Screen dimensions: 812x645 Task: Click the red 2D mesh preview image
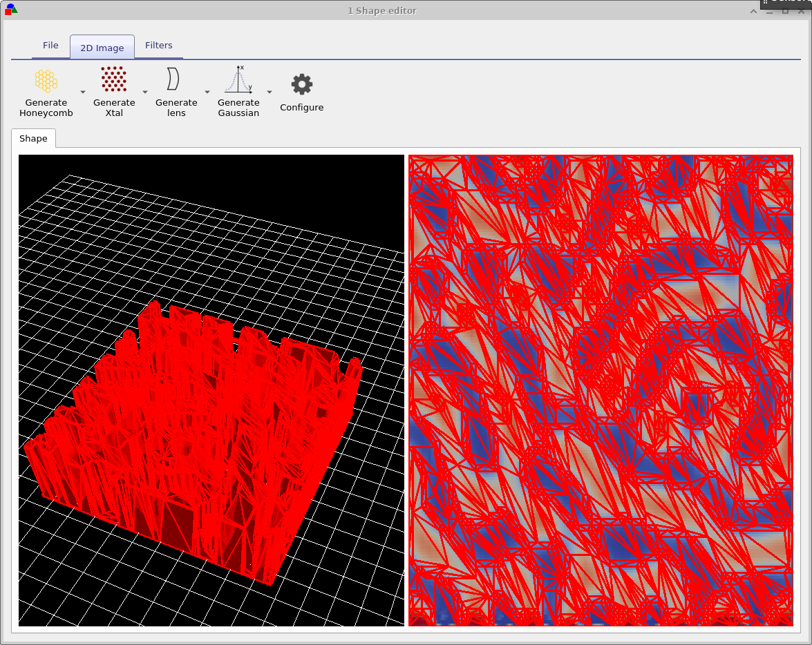coord(601,390)
